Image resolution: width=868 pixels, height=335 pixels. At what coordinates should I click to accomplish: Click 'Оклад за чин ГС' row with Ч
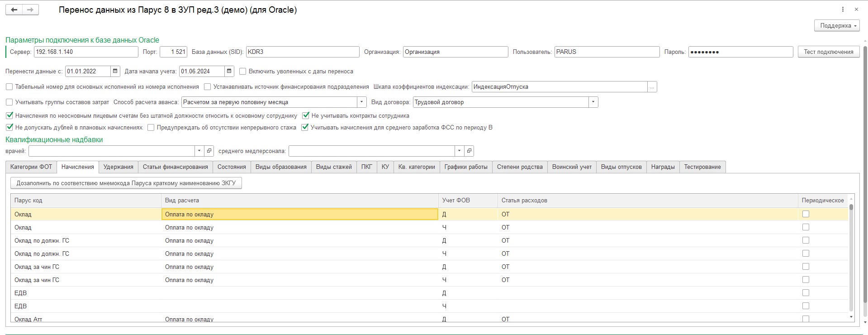(429, 280)
